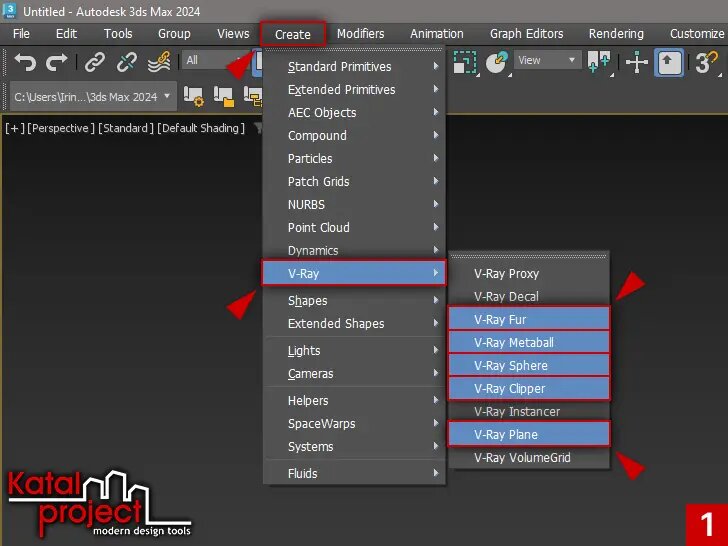Viewport: 728px width, 546px height.
Task: Open the View reference coordinate dropdown
Action: [547, 60]
